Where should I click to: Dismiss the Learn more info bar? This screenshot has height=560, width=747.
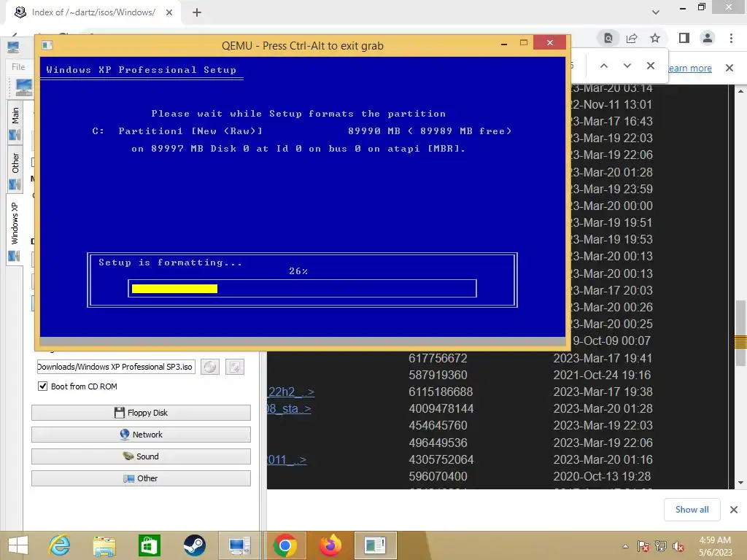point(729,68)
